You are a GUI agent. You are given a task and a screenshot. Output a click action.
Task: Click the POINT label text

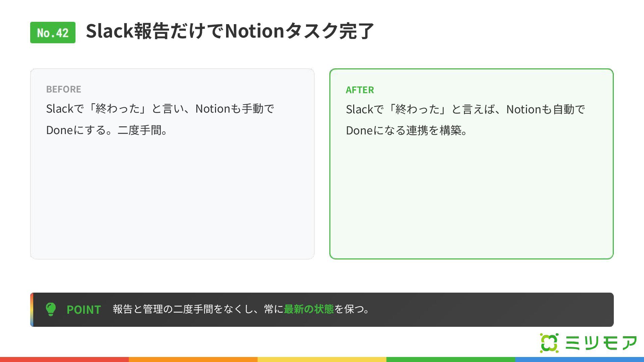pos(84,309)
